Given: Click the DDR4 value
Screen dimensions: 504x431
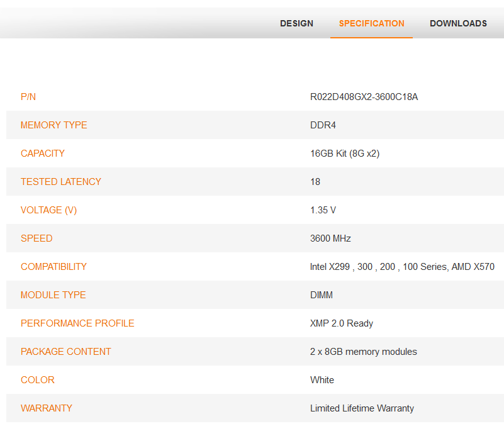Looking at the screenshot, I should (323, 125).
